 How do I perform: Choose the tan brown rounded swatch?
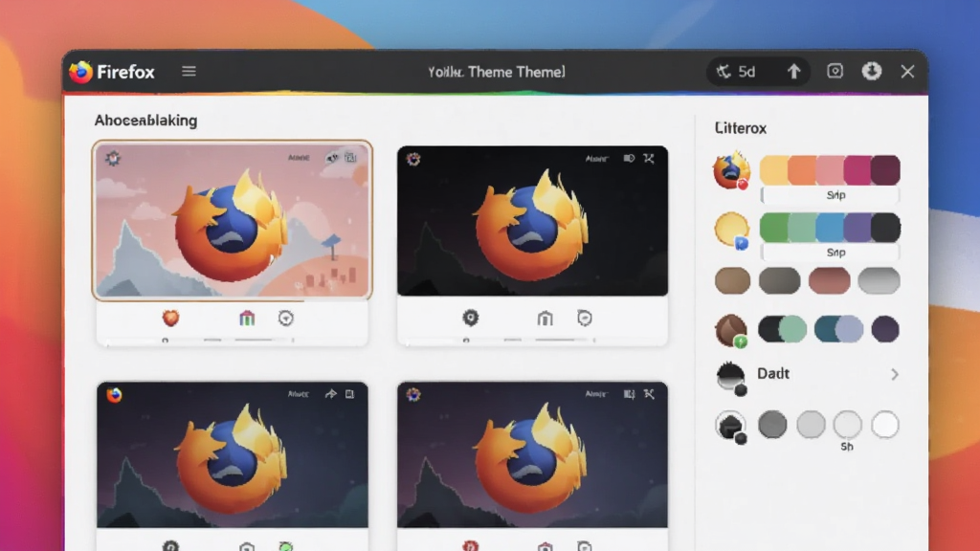point(732,280)
